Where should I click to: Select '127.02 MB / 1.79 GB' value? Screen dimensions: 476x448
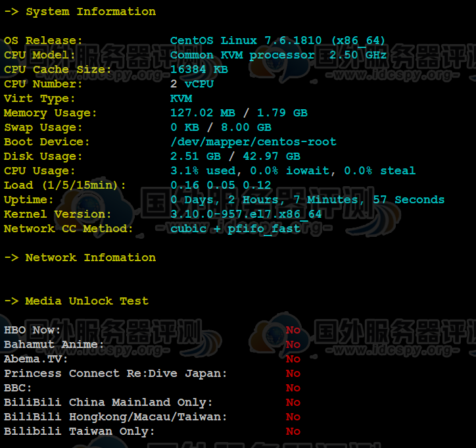tap(239, 113)
